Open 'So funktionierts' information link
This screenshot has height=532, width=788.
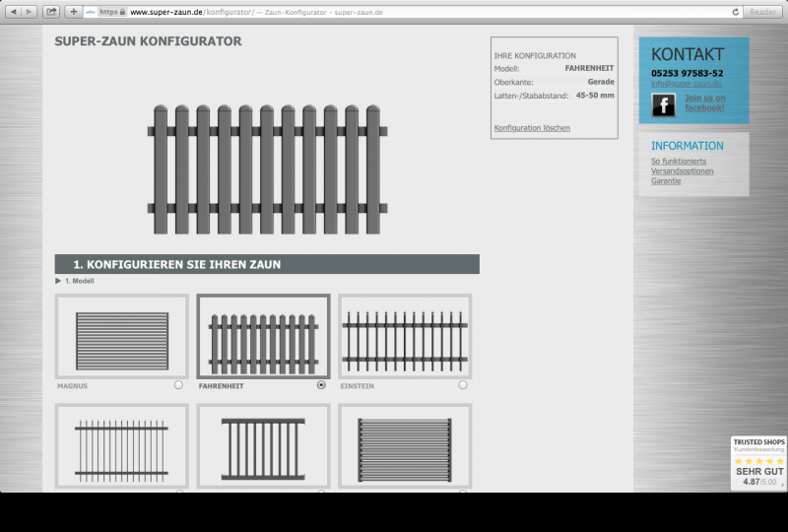click(x=679, y=161)
